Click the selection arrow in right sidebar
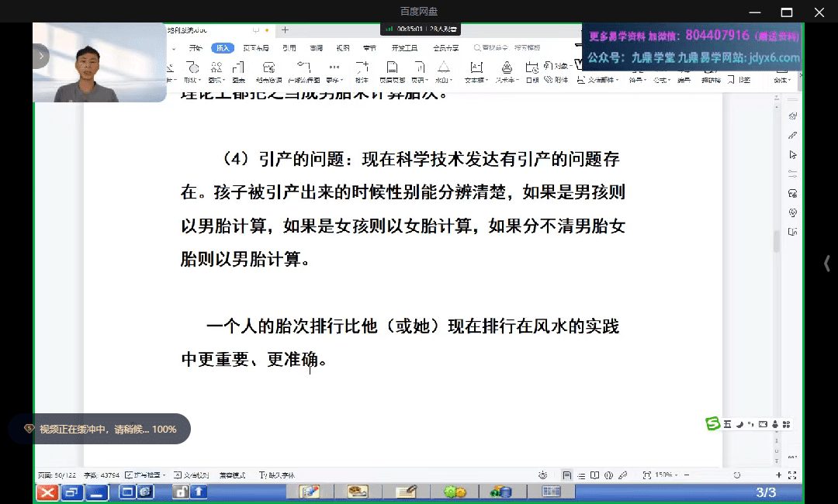838x504 pixels. tap(792, 155)
